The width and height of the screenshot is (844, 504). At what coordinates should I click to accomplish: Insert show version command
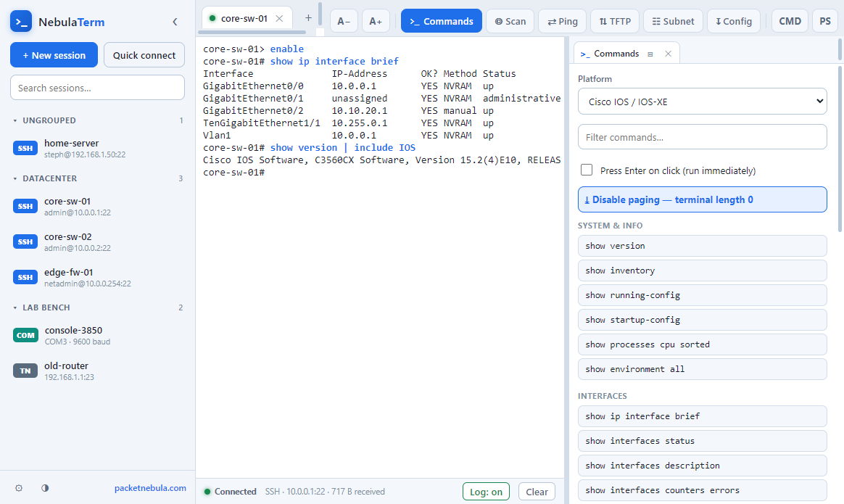coord(703,246)
